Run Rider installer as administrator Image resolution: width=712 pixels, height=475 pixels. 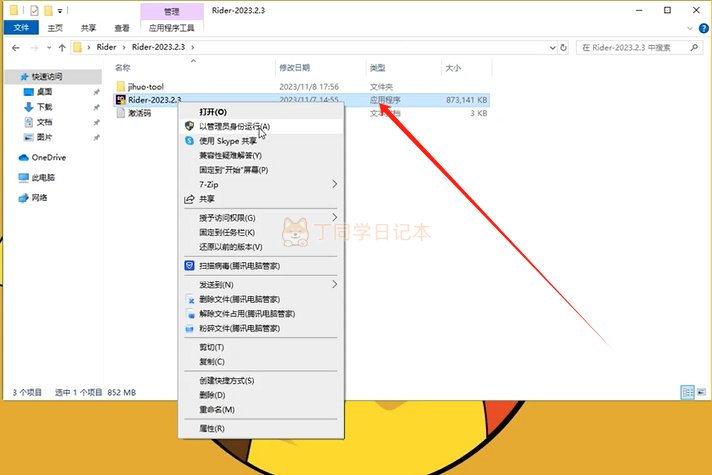(261, 126)
